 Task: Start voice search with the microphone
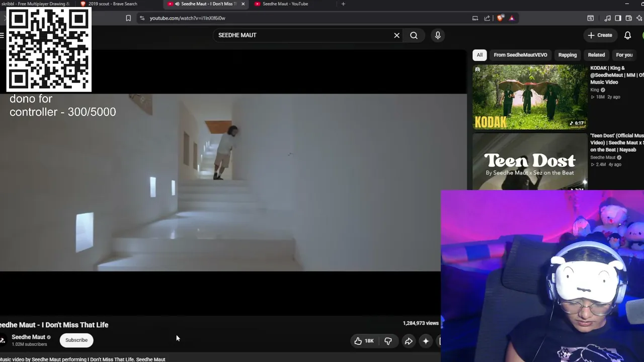[x=438, y=35]
